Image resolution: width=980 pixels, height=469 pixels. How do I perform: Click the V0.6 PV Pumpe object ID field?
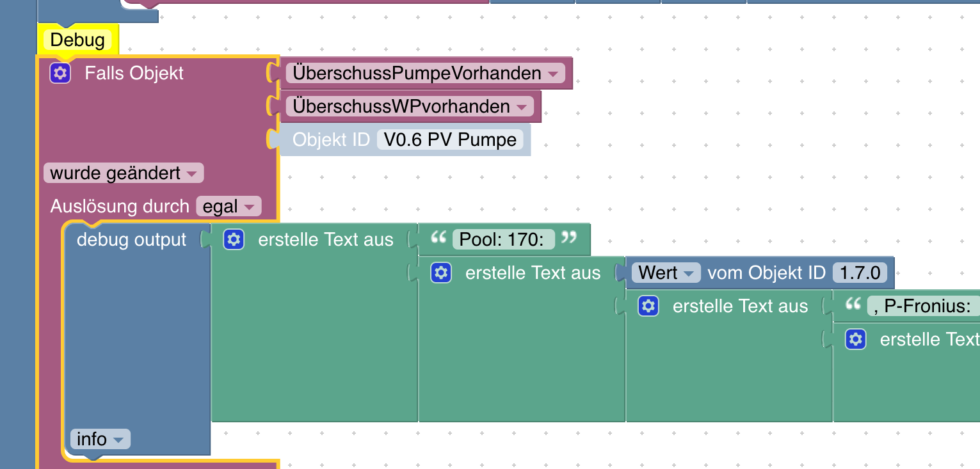click(450, 140)
